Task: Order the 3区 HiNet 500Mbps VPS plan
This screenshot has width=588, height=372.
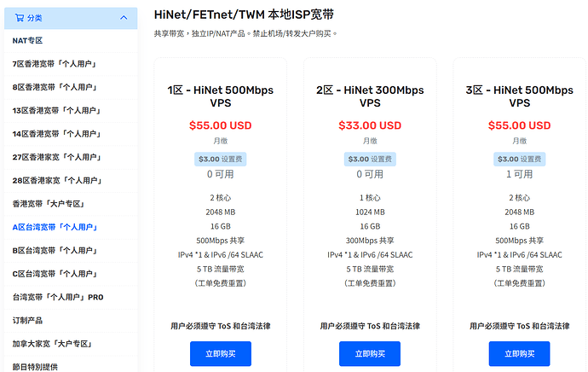Action: [x=519, y=353]
